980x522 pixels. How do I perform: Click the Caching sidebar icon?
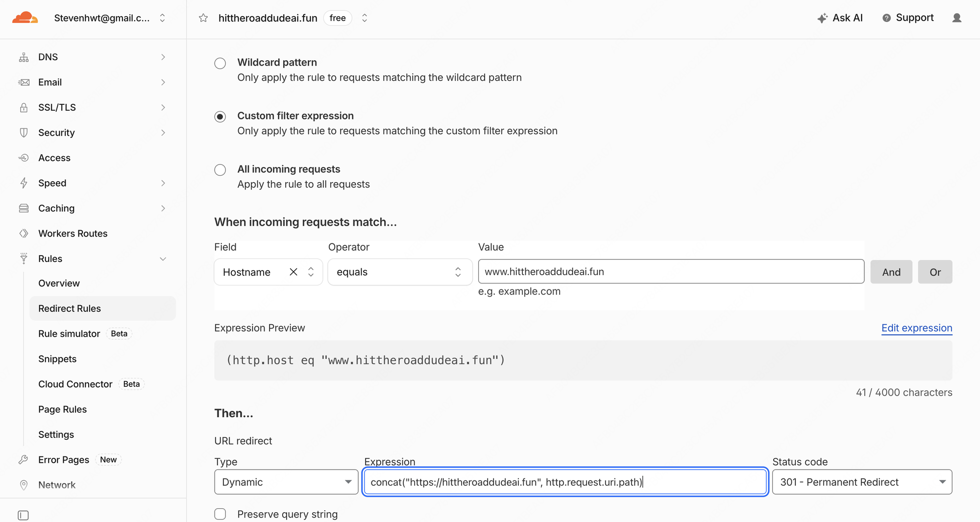(x=24, y=208)
